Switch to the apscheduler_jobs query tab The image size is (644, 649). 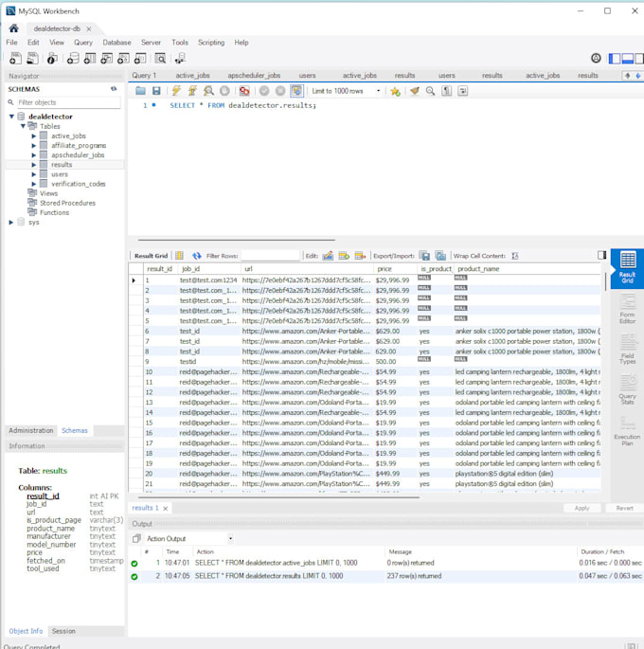point(254,75)
